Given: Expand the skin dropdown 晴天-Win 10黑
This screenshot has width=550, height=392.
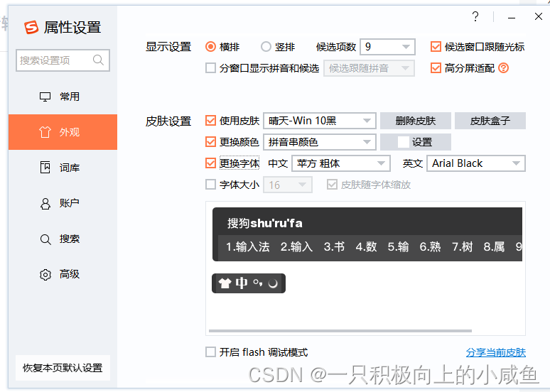Looking at the screenshot, I should pyautogui.click(x=320, y=121).
